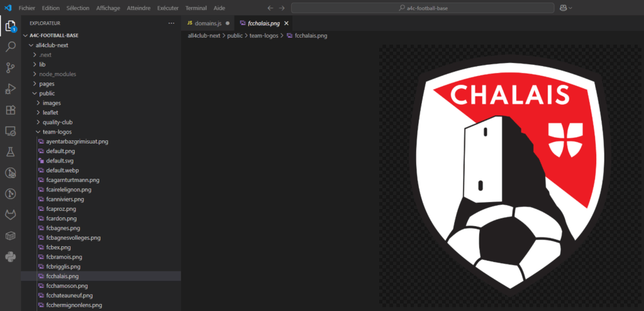Open the Search view magnifier icon
The width and height of the screenshot is (644, 311).
coord(10,47)
